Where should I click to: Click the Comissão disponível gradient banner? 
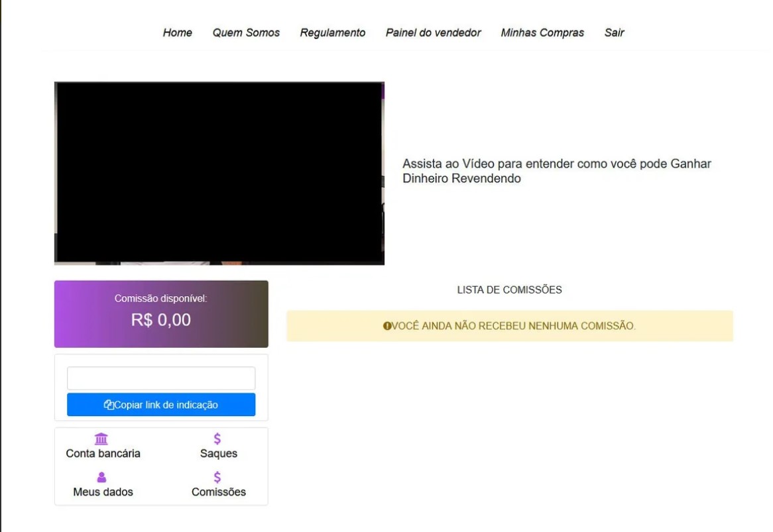[161, 313]
